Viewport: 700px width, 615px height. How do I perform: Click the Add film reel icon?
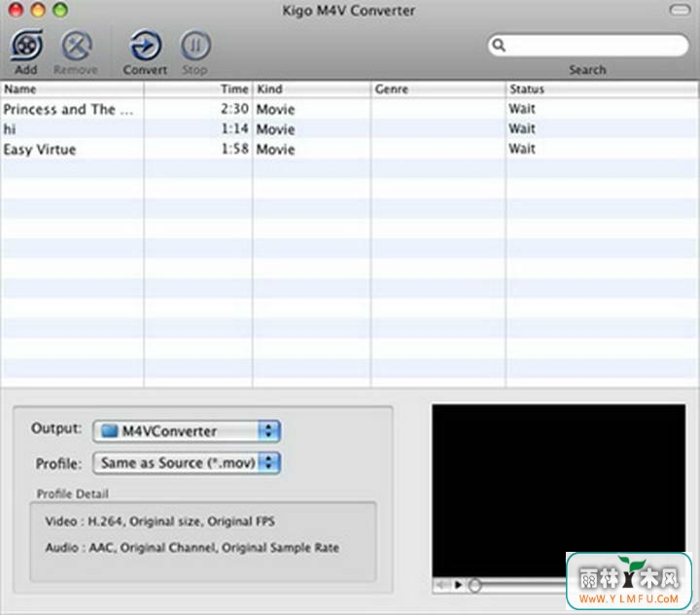26,46
